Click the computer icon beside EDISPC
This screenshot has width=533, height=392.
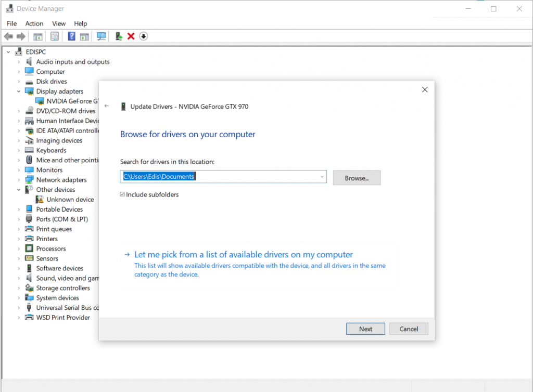click(19, 51)
